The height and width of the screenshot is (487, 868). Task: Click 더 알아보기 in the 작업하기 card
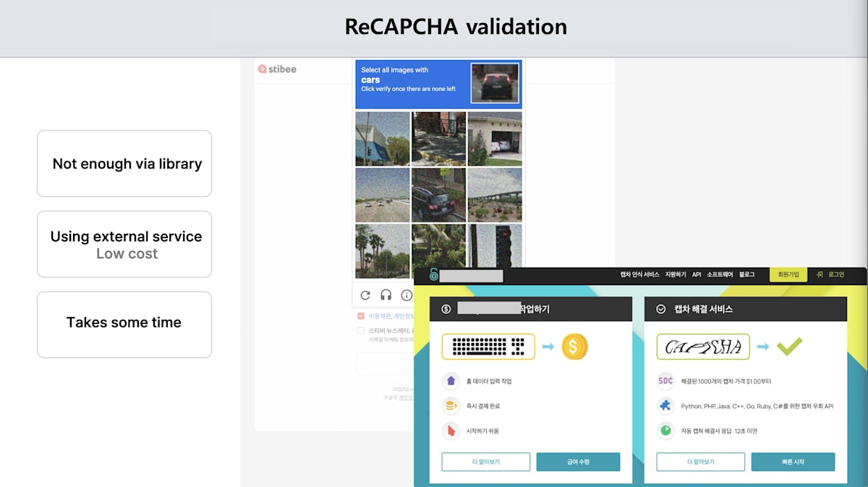pos(486,462)
